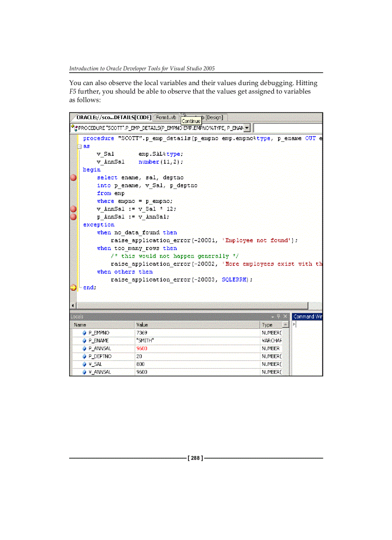
Task: Select the P_EMPNO variable icon in Locals
Action: (x=85, y=333)
